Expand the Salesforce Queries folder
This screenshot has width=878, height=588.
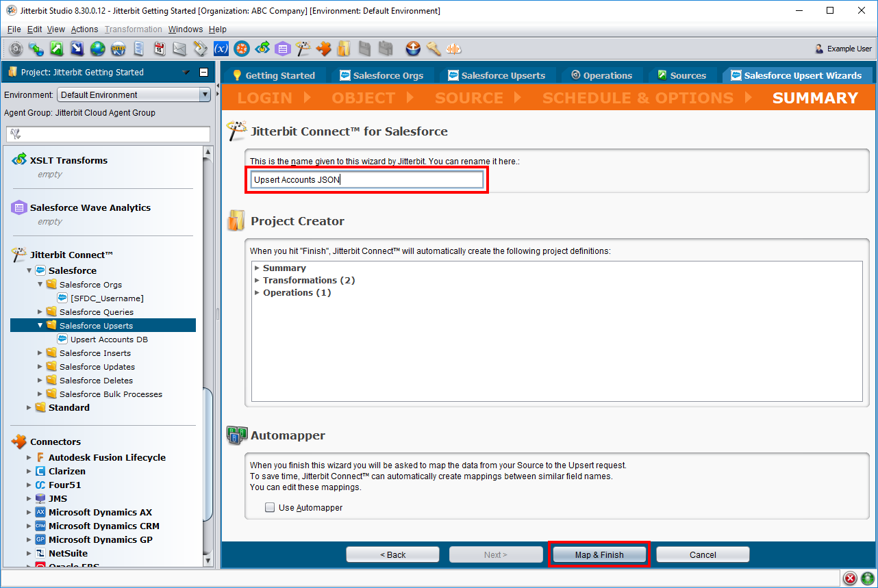(40, 312)
